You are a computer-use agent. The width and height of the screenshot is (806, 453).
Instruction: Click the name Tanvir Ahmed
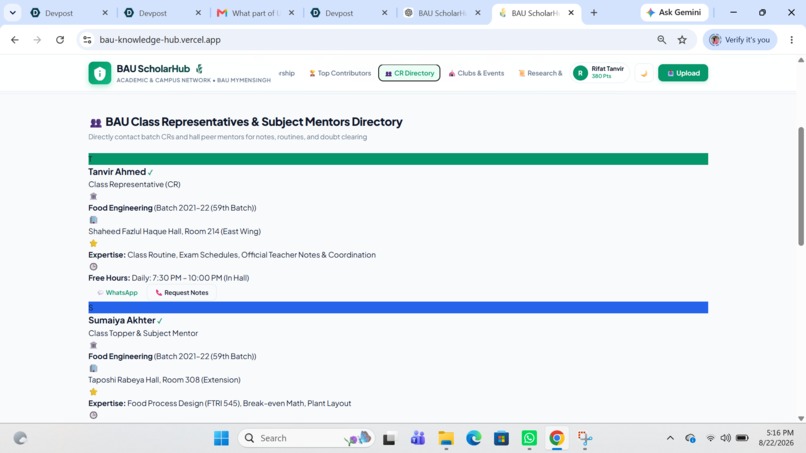pos(117,172)
